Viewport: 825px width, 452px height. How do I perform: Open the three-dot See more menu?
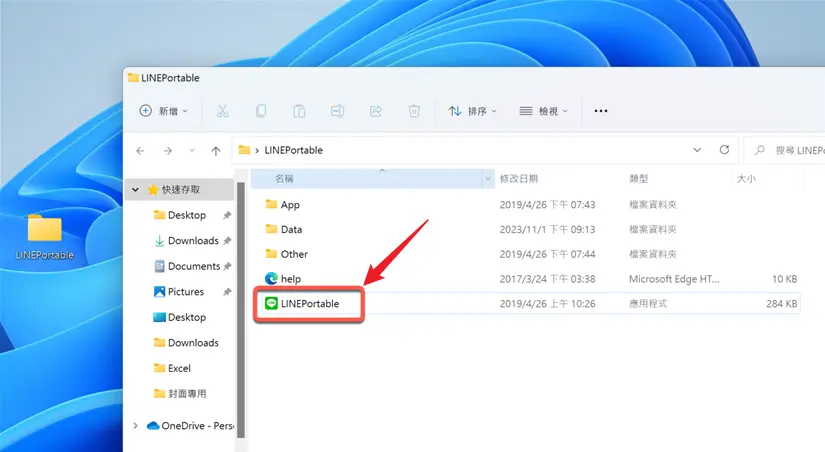(x=601, y=111)
